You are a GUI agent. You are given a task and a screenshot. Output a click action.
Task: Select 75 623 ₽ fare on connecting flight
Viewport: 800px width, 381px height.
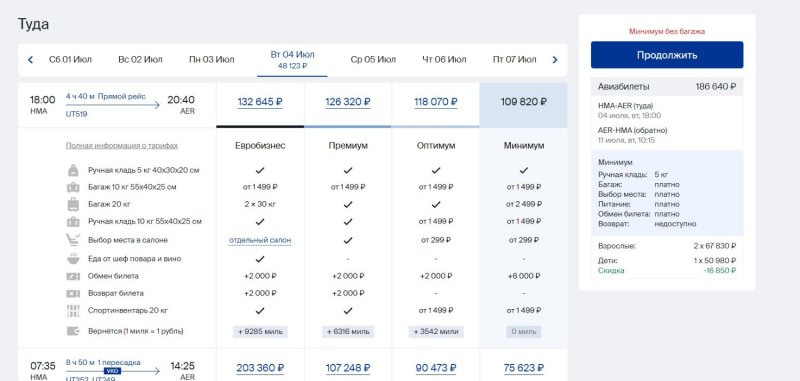[523, 368]
